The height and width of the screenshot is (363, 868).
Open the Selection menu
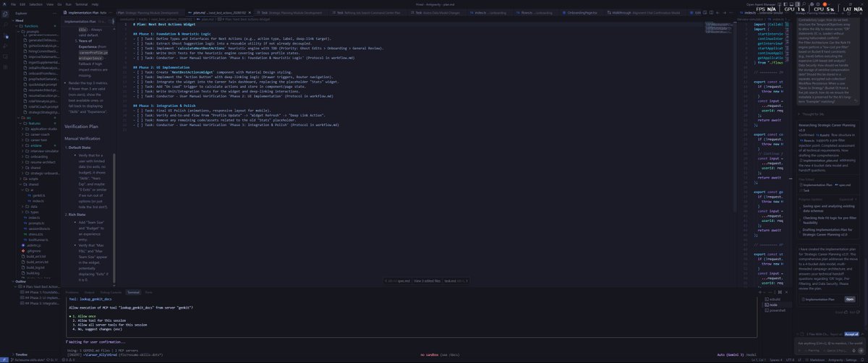(x=35, y=4)
